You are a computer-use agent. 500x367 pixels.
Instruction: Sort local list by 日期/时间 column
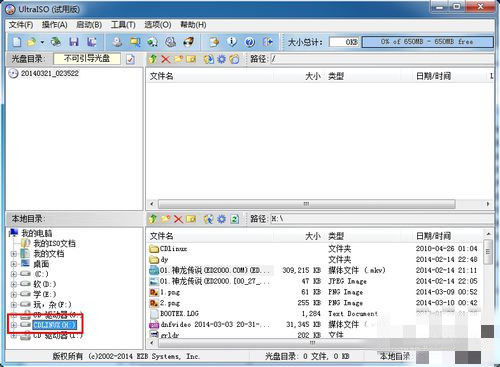coord(433,236)
